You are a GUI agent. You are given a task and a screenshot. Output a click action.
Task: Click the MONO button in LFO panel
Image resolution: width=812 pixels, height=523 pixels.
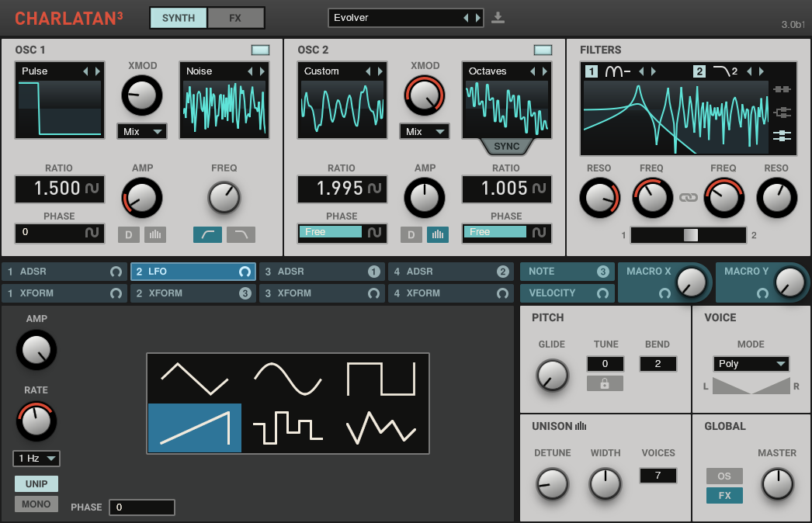(x=36, y=504)
